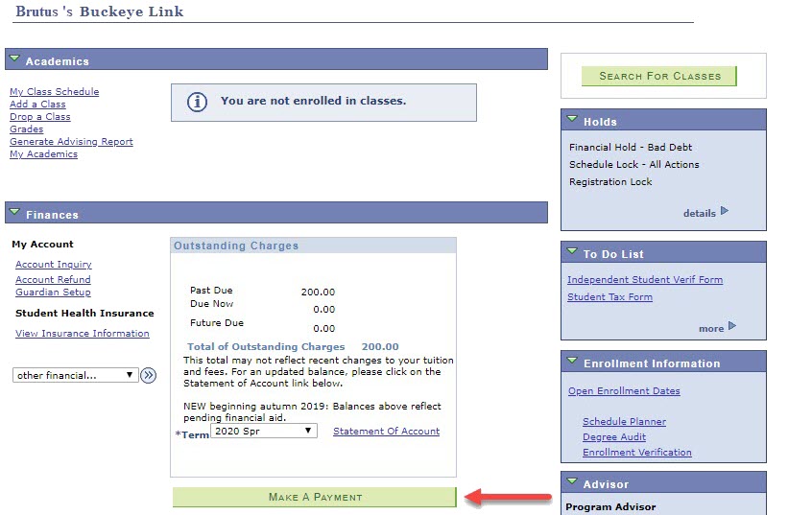The image size is (812, 515).
Task: Open Generate Advising Report link
Action: (x=71, y=141)
